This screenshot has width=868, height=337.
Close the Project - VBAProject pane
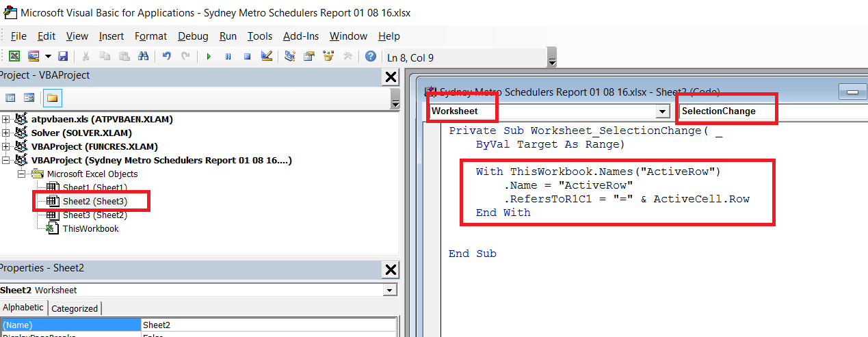click(x=391, y=77)
